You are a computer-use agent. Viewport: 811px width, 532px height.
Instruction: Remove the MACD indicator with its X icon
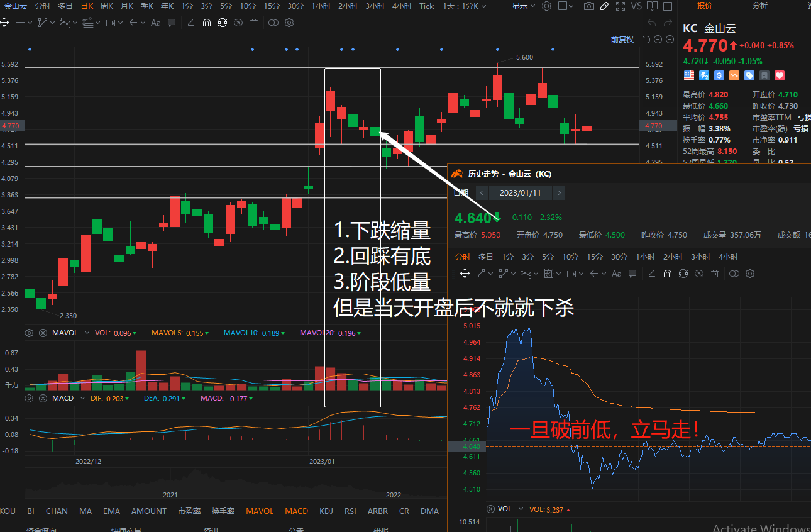coord(43,398)
